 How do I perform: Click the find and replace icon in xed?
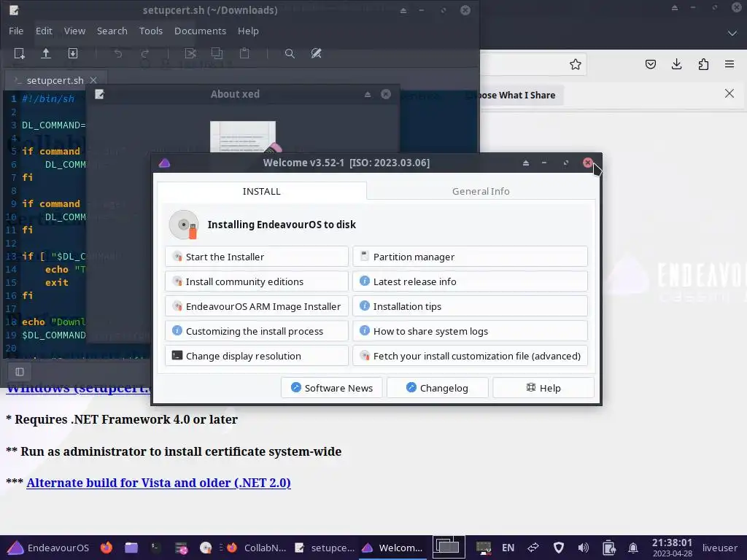317,53
